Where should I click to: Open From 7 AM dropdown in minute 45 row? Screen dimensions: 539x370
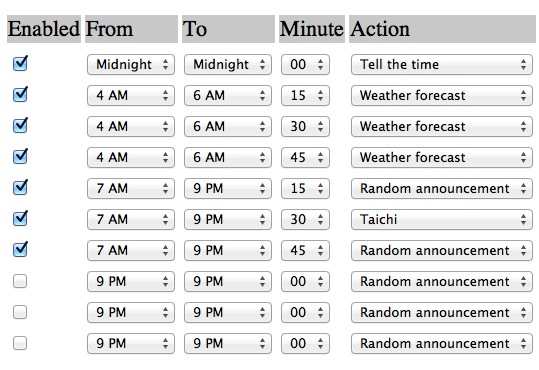131,250
